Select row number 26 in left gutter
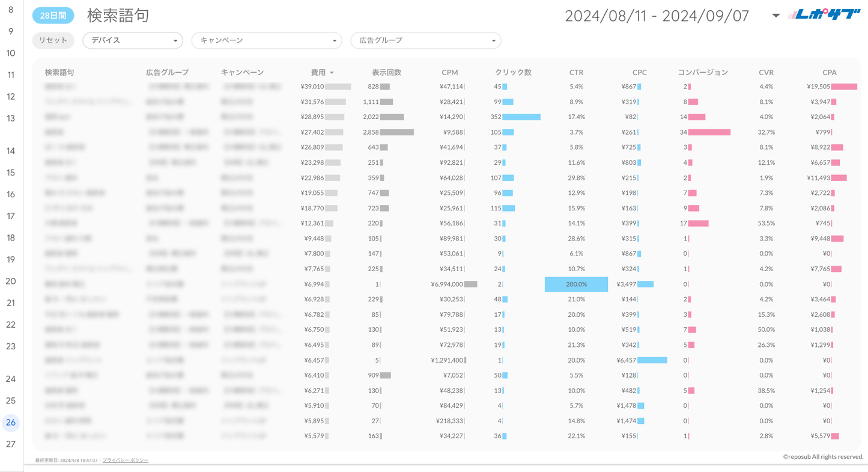This screenshot has width=868, height=472. 11,423
